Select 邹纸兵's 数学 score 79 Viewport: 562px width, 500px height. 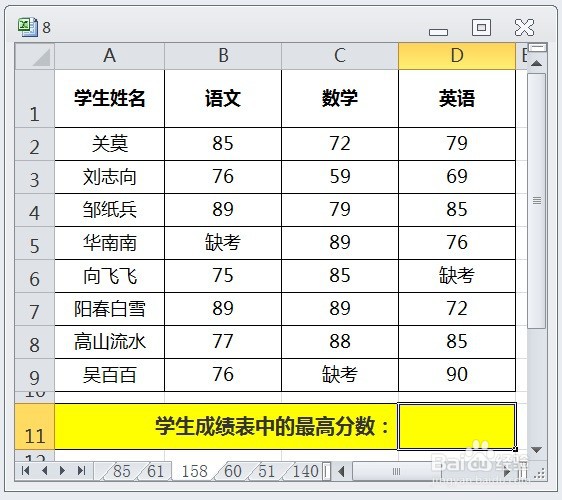click(x=340, y=210)
